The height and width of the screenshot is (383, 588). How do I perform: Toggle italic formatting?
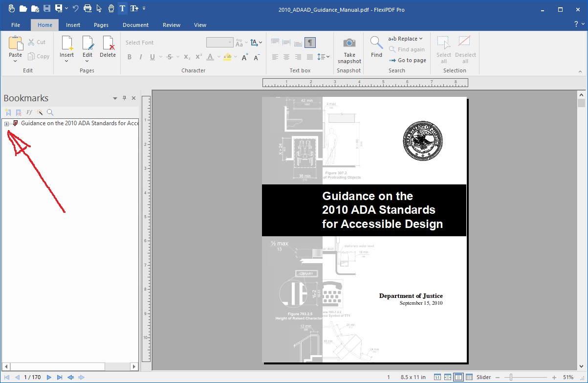141,57
